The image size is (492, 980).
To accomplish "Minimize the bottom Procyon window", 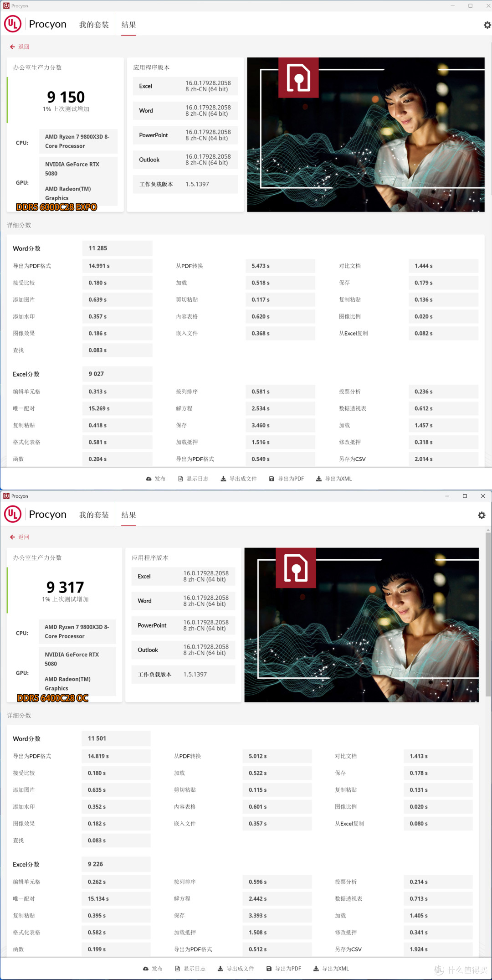I will [x=447, y=496].
